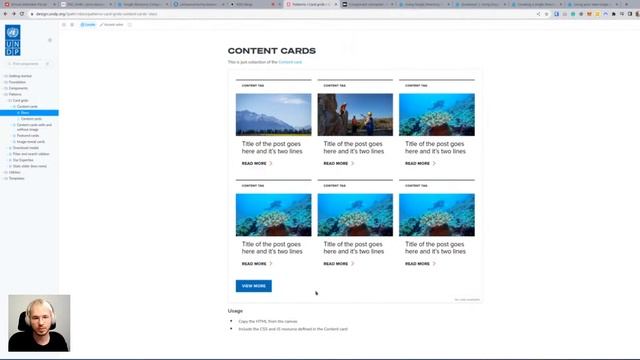Click the share icon in the address bar
Viewport: 640px width, 360px height.
[x=538, y=14]
